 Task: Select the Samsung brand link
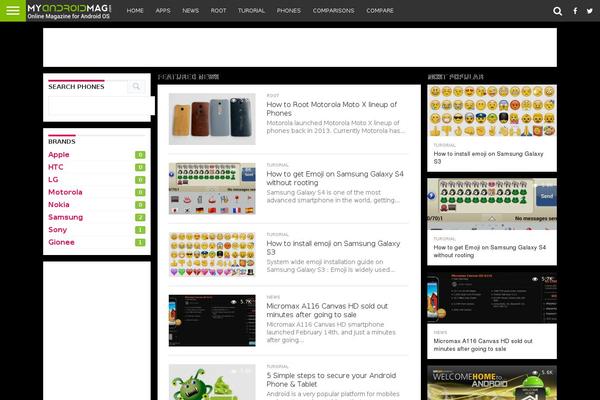coord(65,217)
